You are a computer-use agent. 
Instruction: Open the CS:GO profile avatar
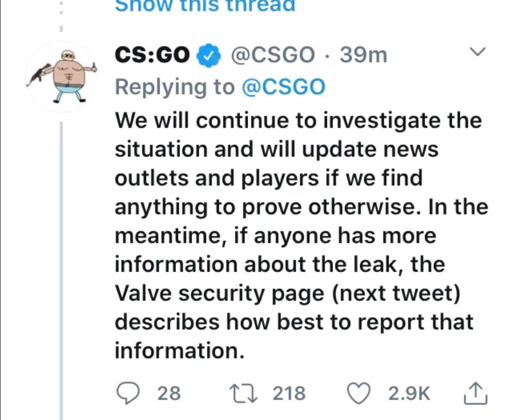click(x=61, y=76)
